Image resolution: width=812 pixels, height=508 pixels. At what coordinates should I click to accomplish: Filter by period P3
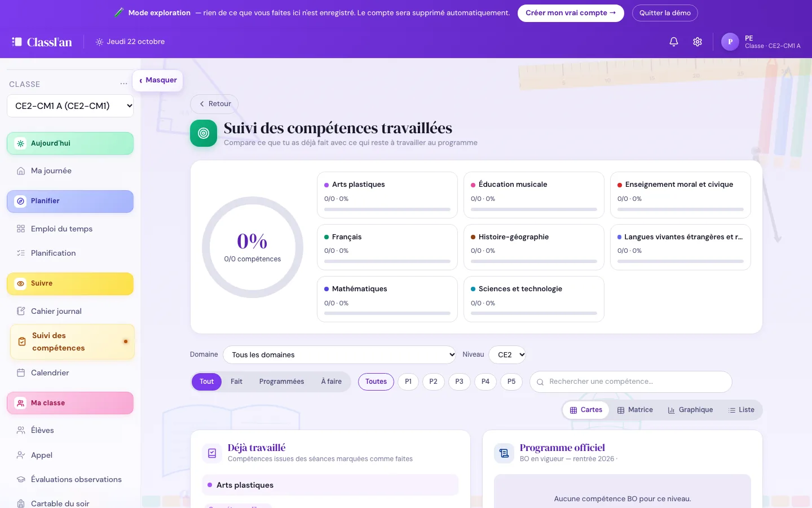(460, 382)
